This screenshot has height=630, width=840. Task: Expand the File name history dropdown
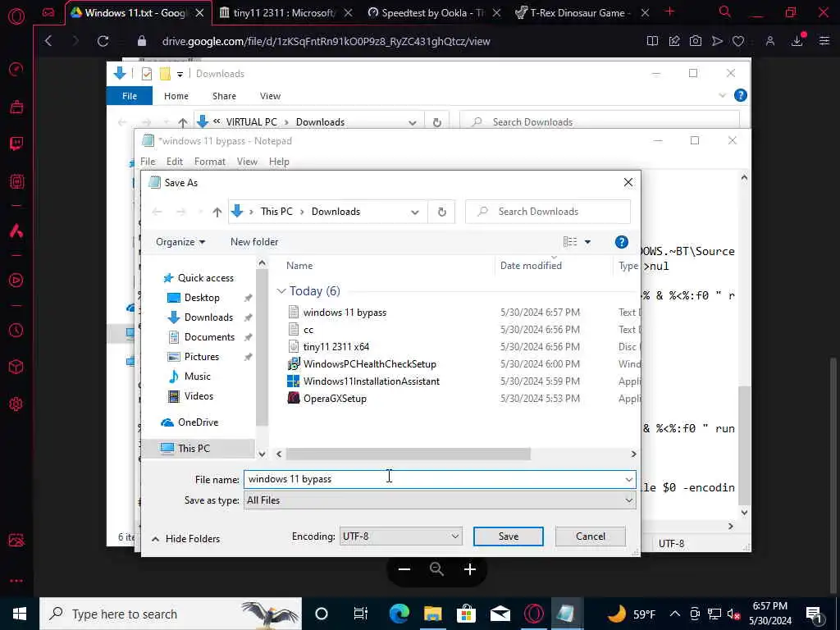628,479
